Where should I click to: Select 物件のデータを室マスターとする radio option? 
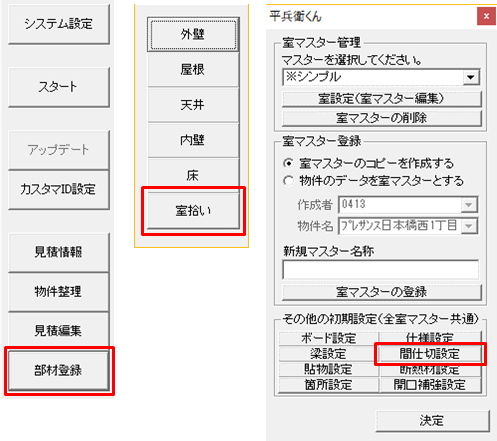(x=288, y=181)
